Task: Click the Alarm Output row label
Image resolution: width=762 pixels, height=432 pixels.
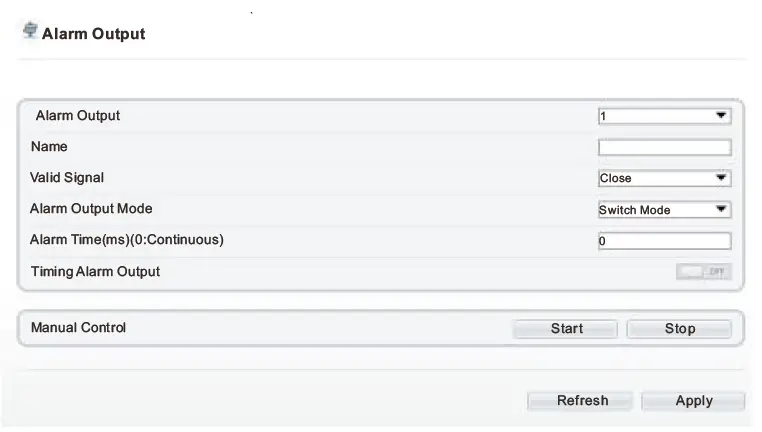Action: tap(77, 116)
